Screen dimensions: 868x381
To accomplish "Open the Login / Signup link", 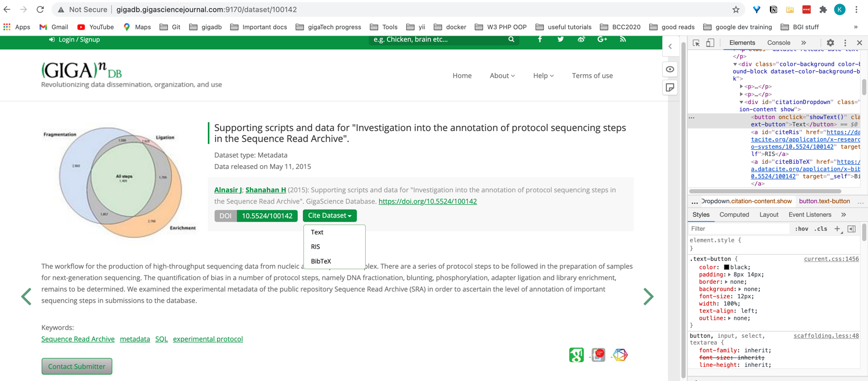I will pos(74,40).
